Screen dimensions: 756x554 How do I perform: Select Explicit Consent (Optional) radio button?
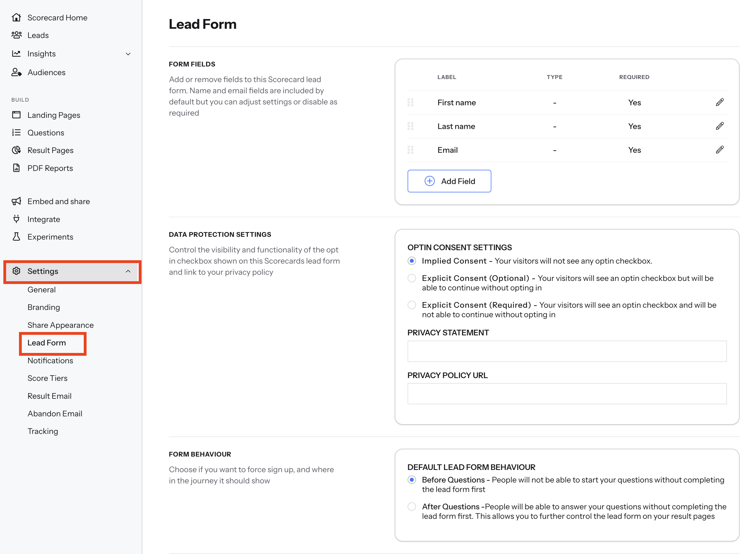coord(412,278)
